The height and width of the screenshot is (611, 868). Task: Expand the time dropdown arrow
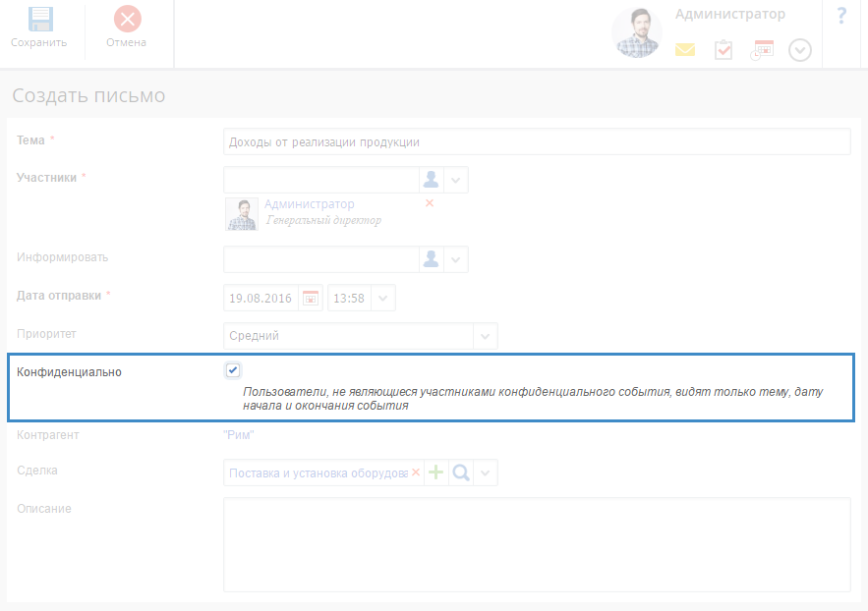click(383, 299)
